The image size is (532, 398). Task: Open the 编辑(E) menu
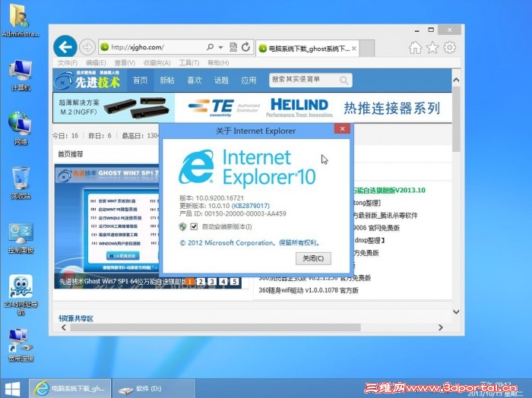(x=96, y=63)
